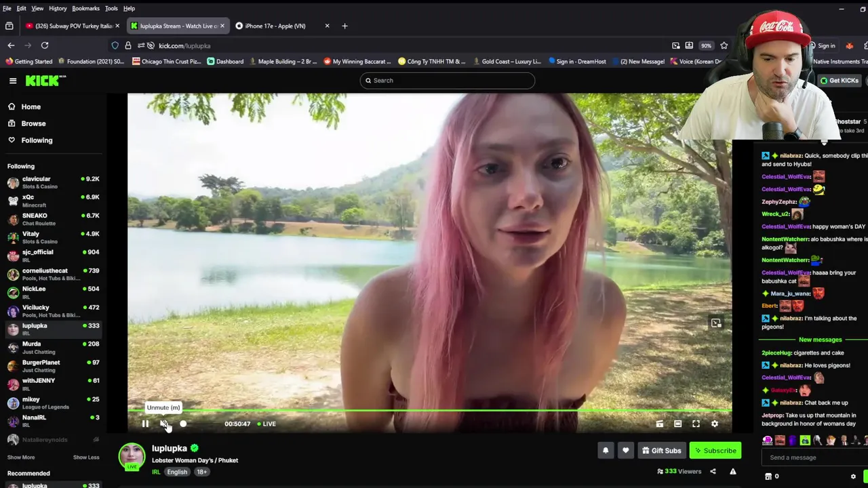The width and height of the screenshot is (868, 488).
Task: Enter fullscreen from the video controls
Action: 696,424
